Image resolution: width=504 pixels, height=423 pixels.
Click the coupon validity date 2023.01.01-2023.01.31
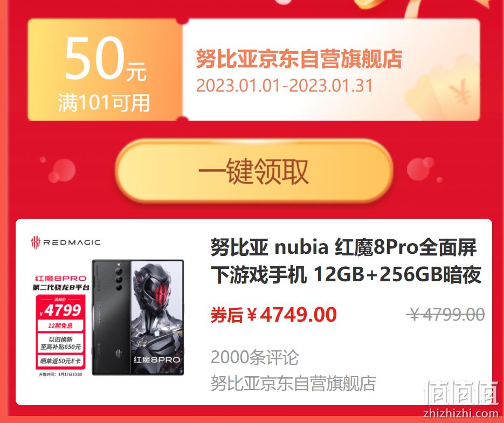tap(284, 86)
